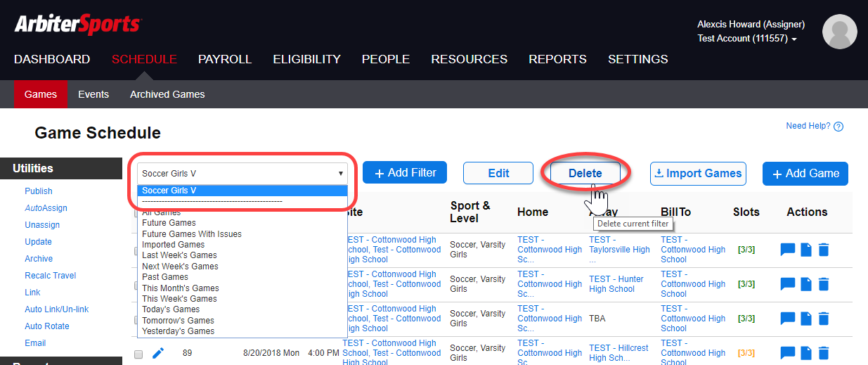This screenshot has width=868, height=365.
Task: Click Email in Utilities sidebar
Action: pyautogui.click(x=35, y=343)
